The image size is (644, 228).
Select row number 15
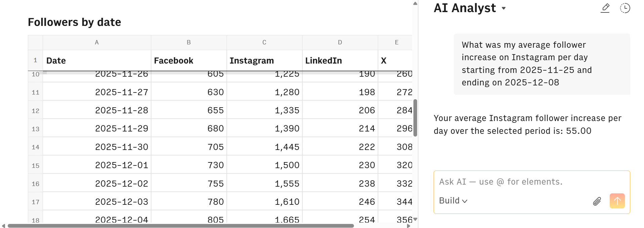(x=35, y=165)
